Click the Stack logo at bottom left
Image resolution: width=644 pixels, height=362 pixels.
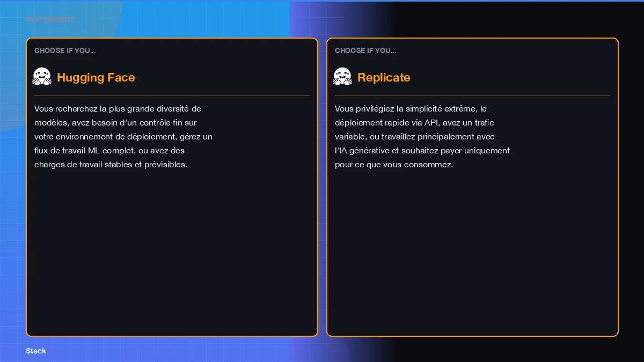36,351
